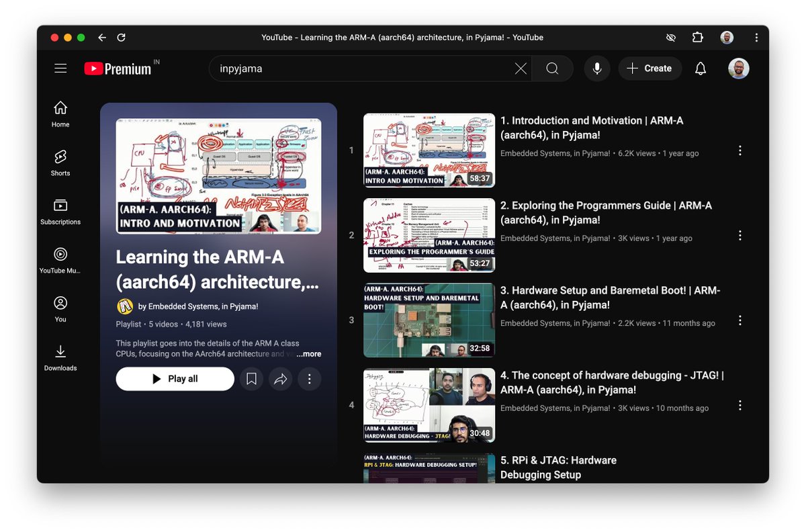Open Downloads in the sidebar

pyautogui.click(x=60, y=356)
